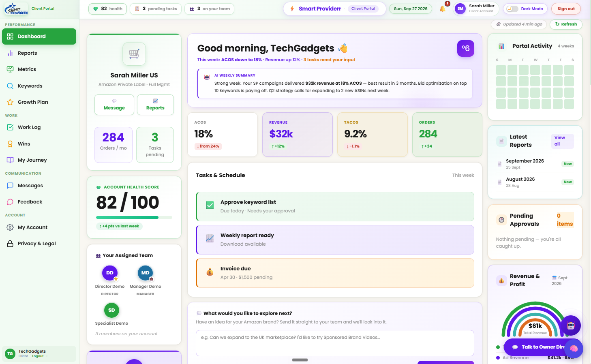Click the 3 pending tasks pill
The width and height of the screenshot is (591, 364).
tap(156, 9)
